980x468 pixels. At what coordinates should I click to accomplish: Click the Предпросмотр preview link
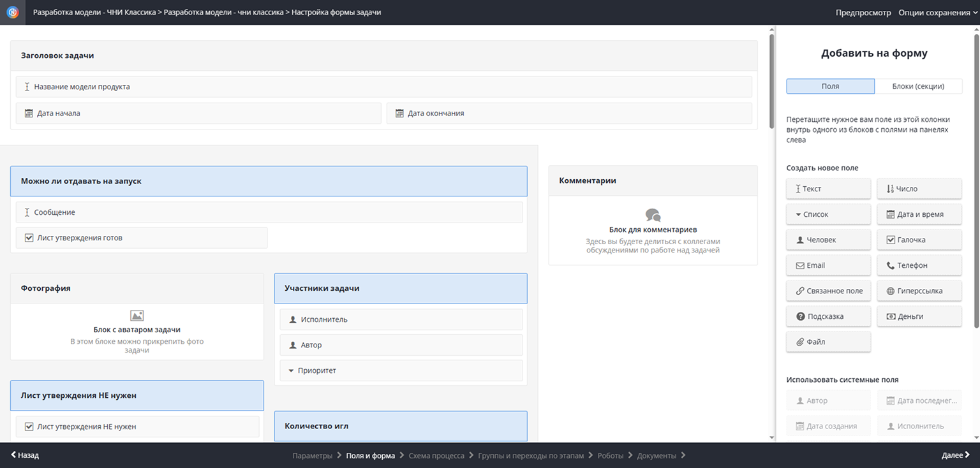(x=863, y=13)
